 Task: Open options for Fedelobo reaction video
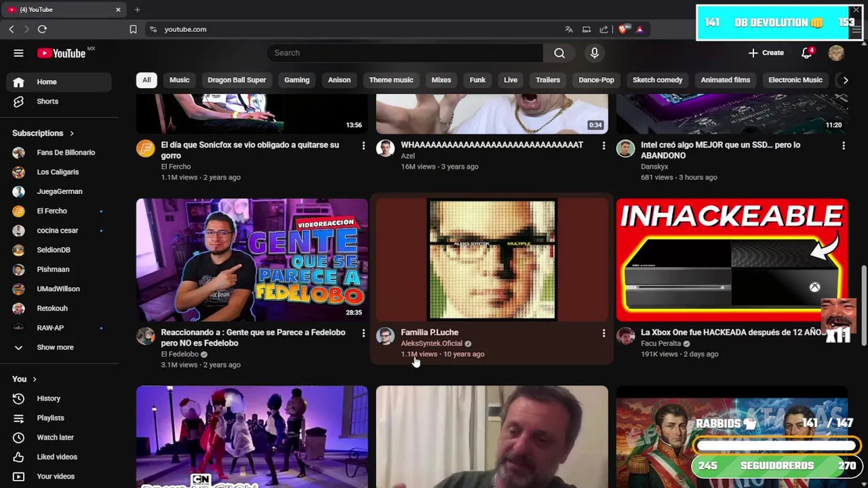(363, 333)
